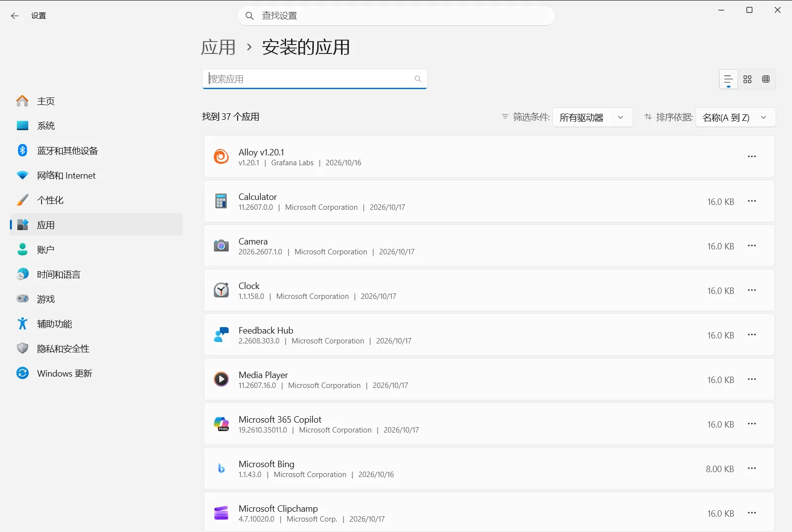792x532 pixels.
Task: Click the Alloy v1.20.1 app name
Action: pos(261,152)
